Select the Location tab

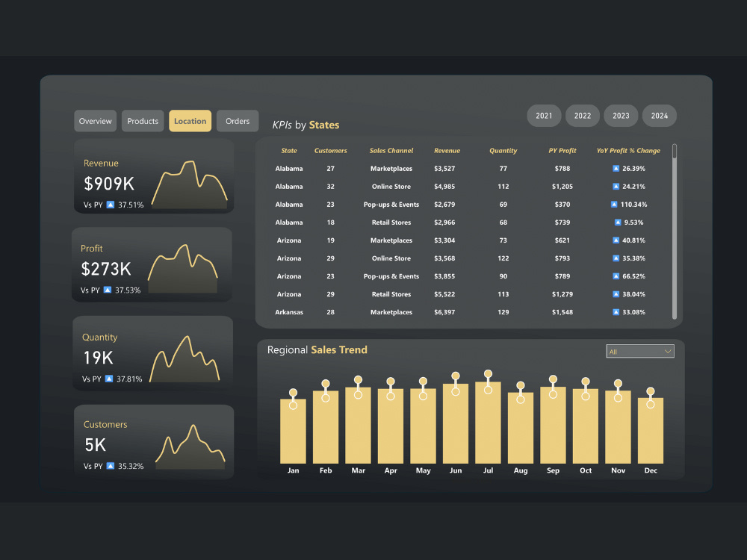point(190,121)
